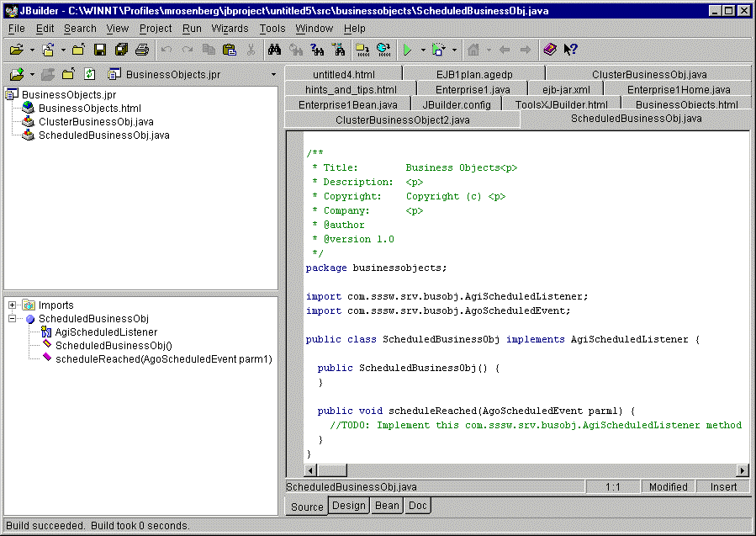
Task: Click the Reopen file toolbar icon
Action: click(48, 50)
